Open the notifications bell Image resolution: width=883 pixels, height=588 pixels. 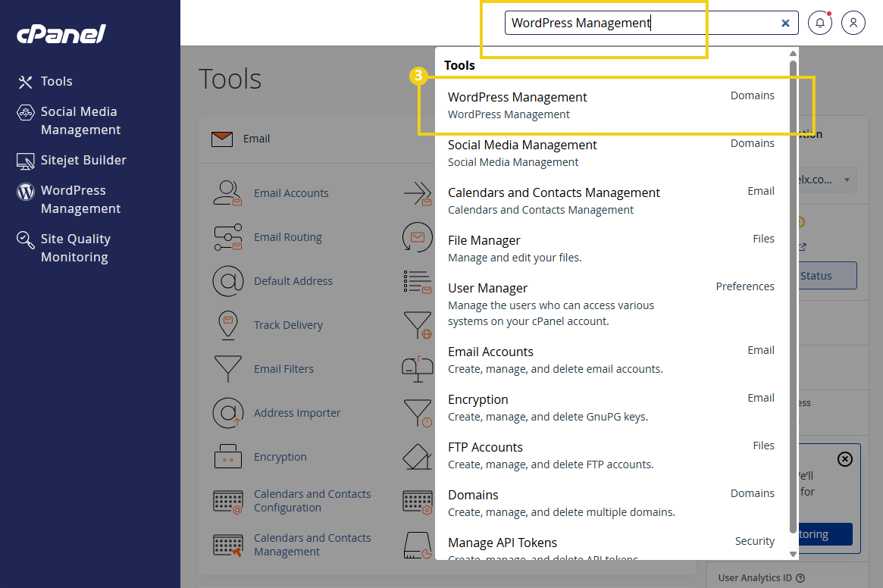[x=819, y=23]
